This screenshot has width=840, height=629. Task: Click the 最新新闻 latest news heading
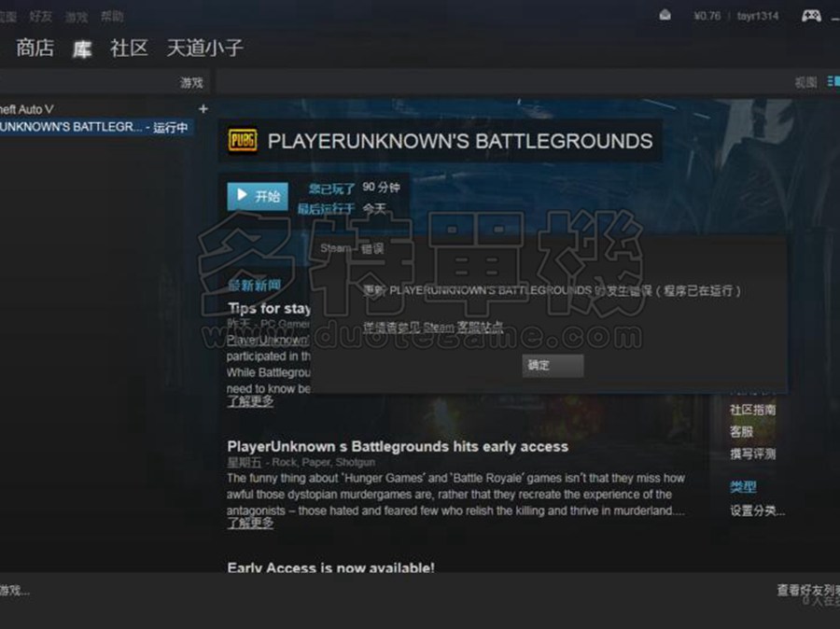255,286
